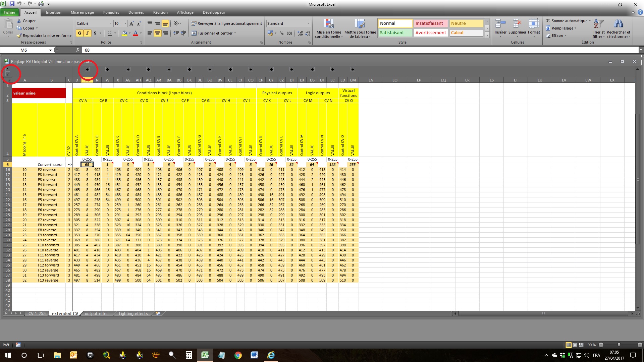Click the red font color A
The image size is (644, 362).
click(x=136, y=33)
